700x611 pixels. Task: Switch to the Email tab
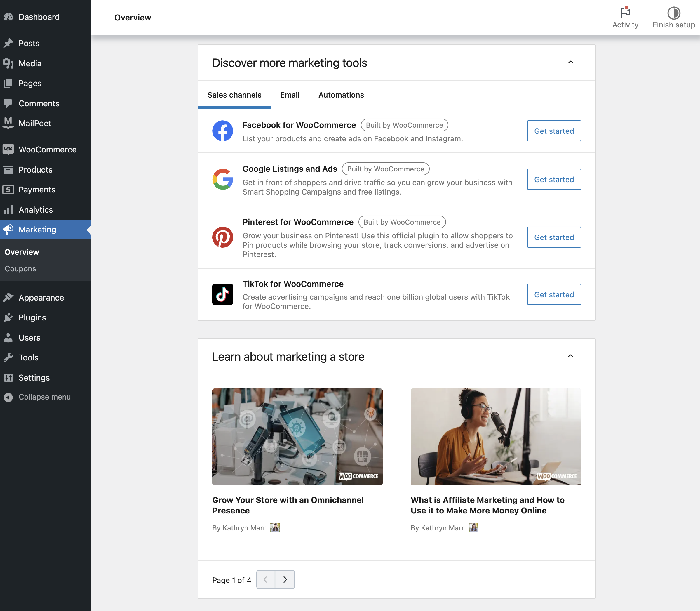point(290,95)
